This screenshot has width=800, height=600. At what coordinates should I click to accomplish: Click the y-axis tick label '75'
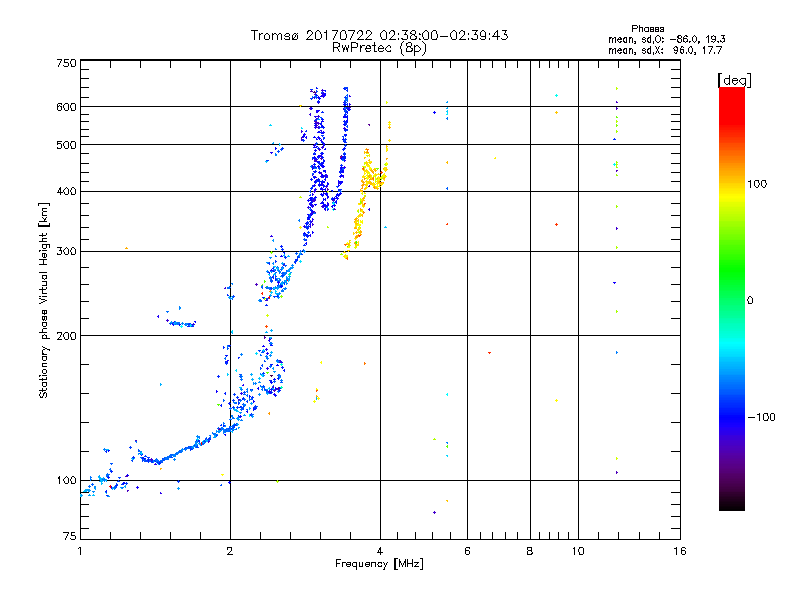pyautogui.click(x=70, y=536)
